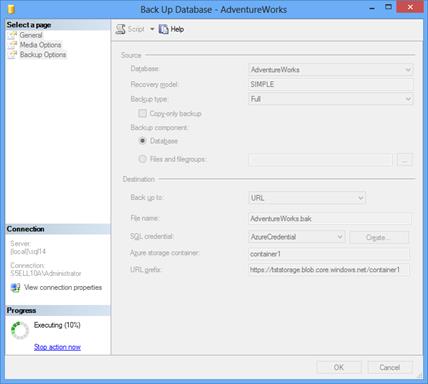
Task: Click the Help book icon
Action: pyautogui.click(x=163, y=29)
